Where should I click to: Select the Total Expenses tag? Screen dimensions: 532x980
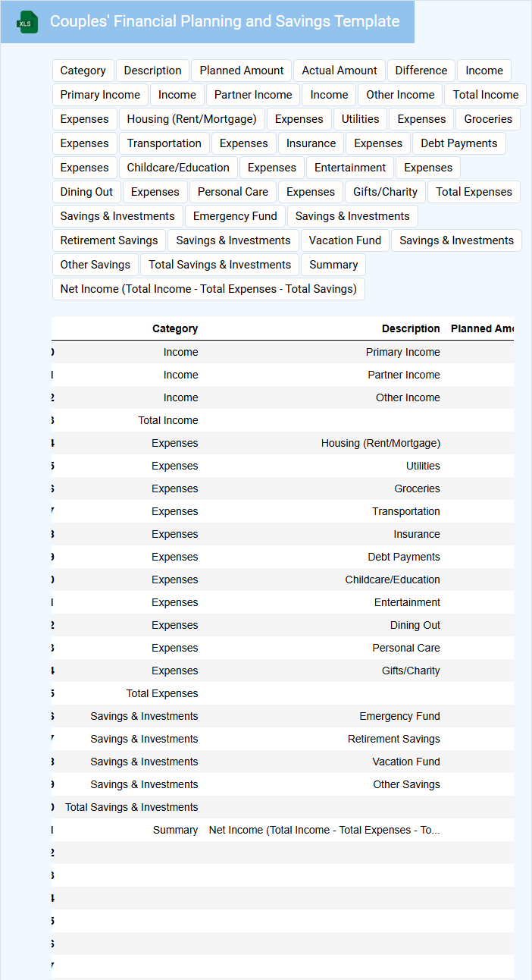tap(474, 192)
